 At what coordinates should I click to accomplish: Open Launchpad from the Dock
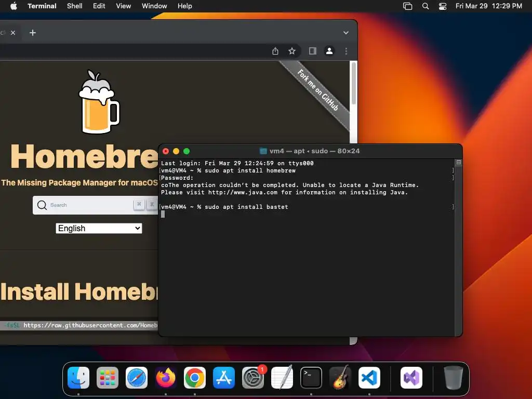[108, 378]
